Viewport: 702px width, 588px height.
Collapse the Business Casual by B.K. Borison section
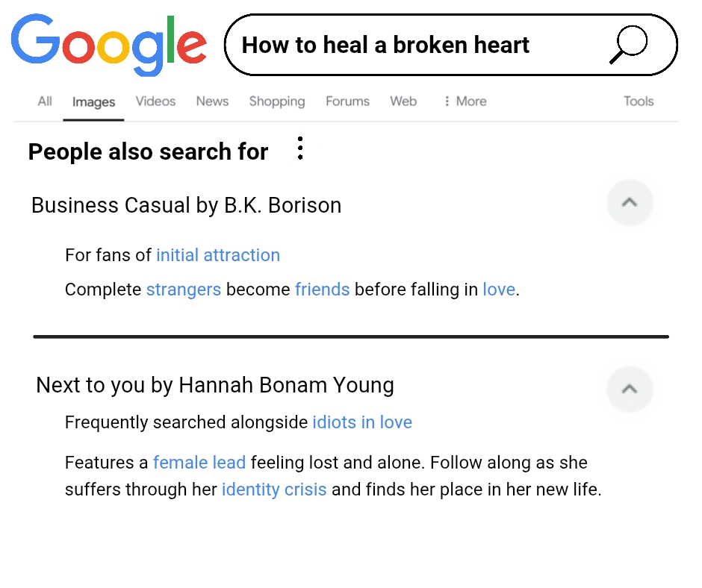click(x=630, y=202)
